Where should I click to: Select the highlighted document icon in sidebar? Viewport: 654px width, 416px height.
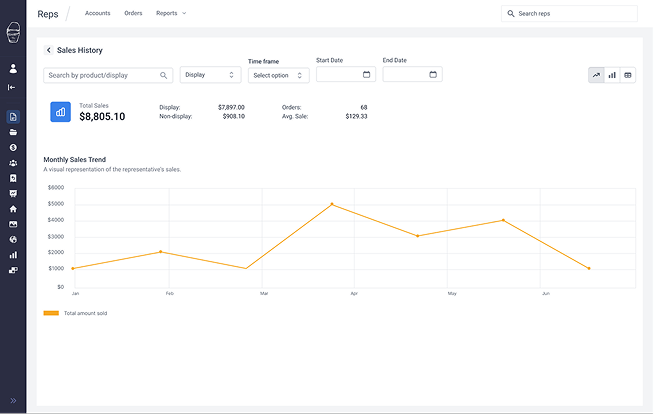(x=13, y=117)
